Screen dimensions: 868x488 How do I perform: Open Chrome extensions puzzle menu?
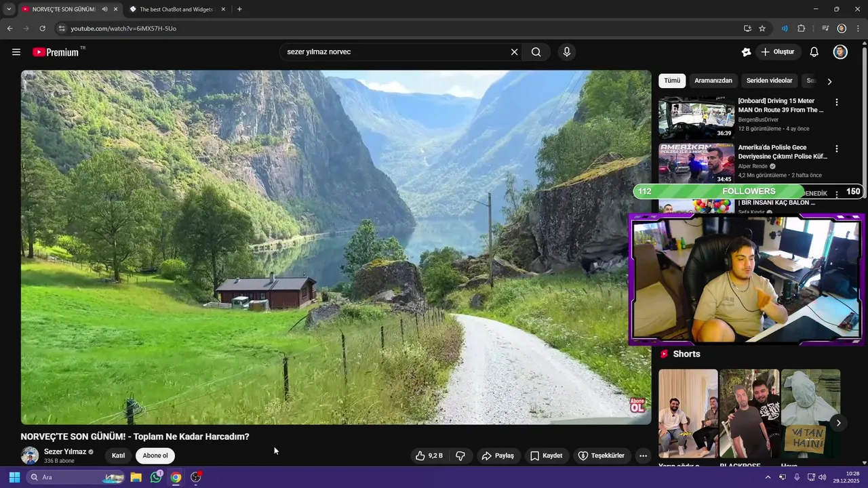coord(802,28)
